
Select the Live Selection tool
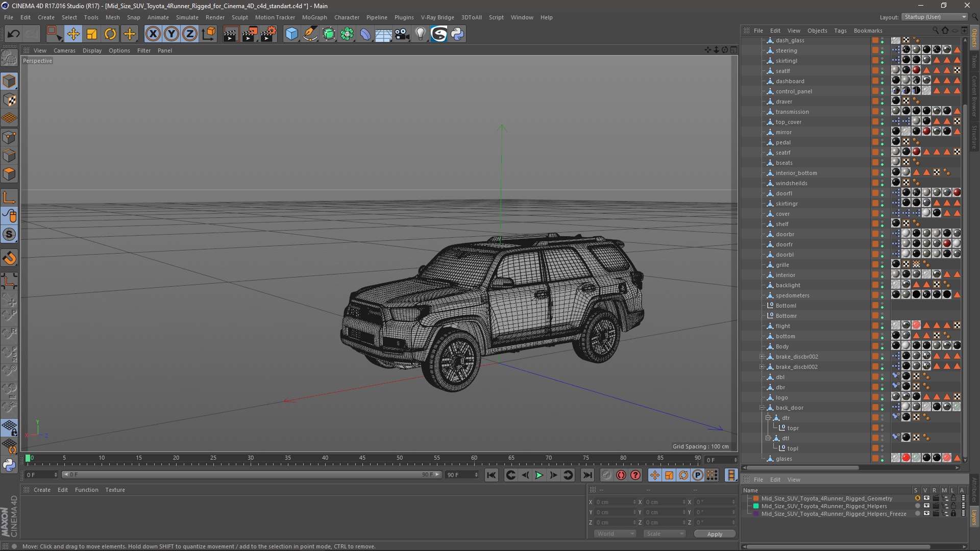54,34
